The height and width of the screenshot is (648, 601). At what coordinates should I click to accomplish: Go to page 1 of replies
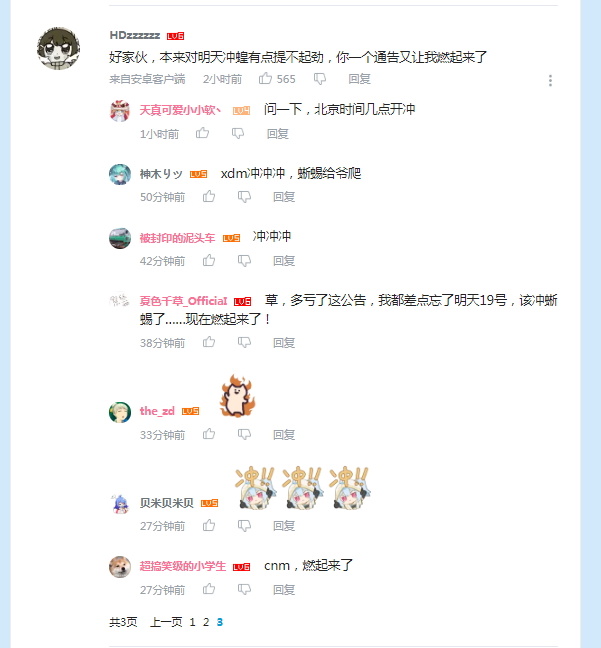tap(192, 622)
